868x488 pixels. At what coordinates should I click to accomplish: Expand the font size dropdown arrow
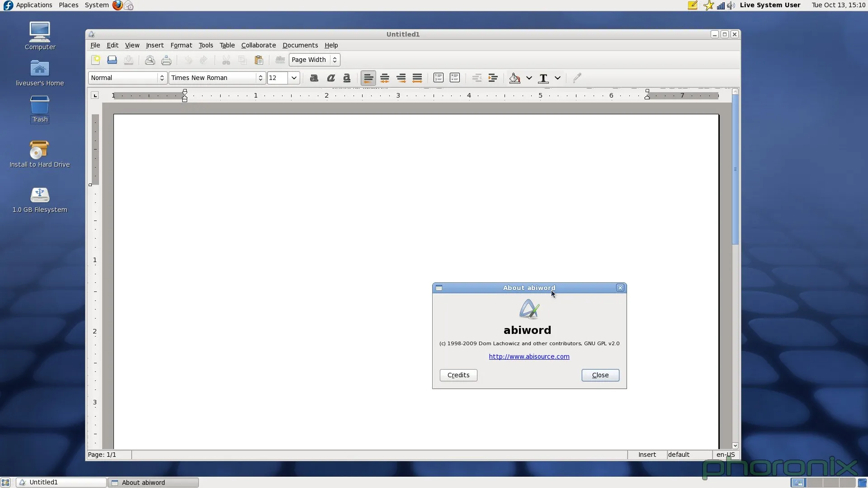point(294,78)
